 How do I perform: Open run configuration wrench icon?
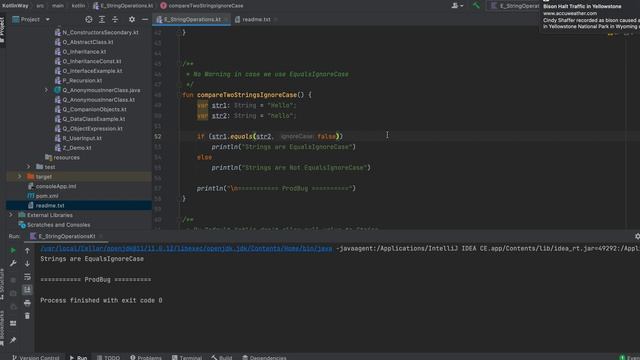[13, 263]
